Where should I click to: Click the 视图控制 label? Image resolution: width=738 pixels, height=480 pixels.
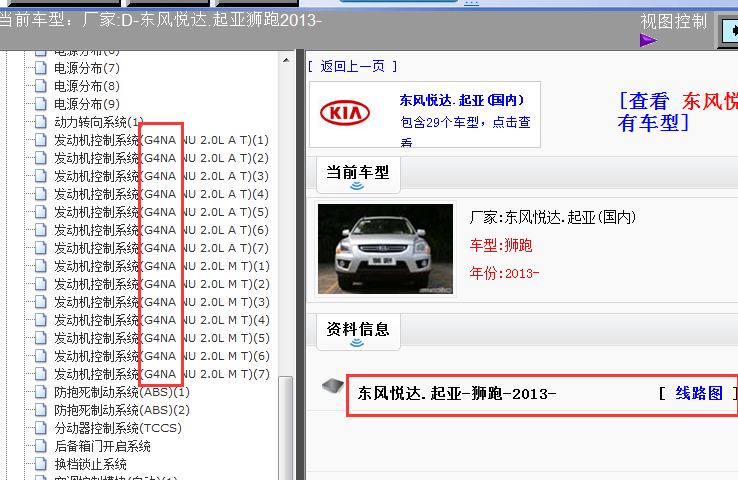click(x=674, y=22)
